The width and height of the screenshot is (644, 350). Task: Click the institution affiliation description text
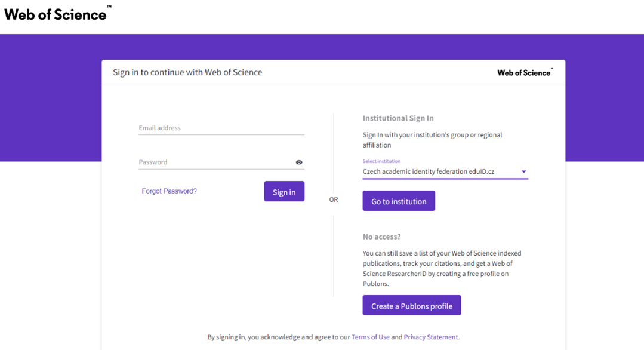(x=432, y=140)
